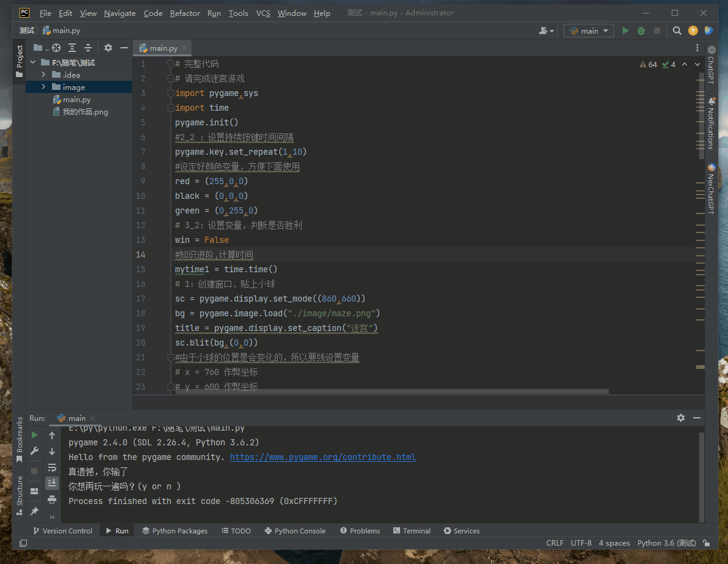Viewport: 728px width, 564px height.
Task: Expand the image folder in the project tree
Action: coord(43,87)
